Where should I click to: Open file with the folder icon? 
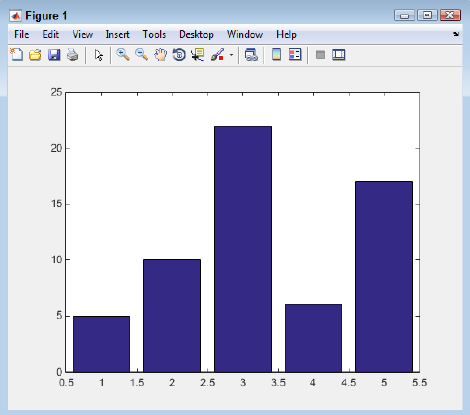[x=35, y=55]
